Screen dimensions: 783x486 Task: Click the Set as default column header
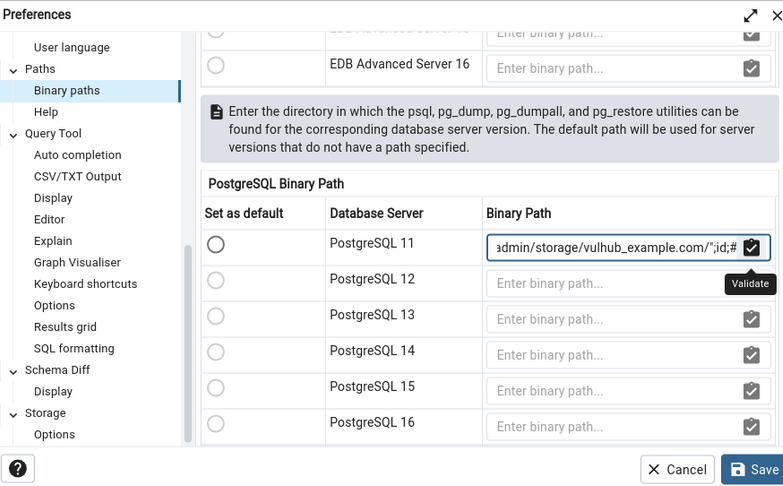tap(244, 213)
